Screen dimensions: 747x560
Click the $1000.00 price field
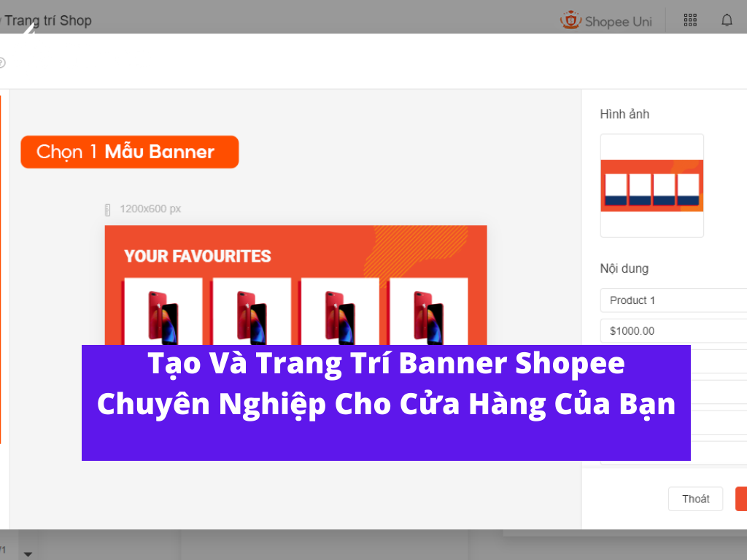click(x=673, y=330)
